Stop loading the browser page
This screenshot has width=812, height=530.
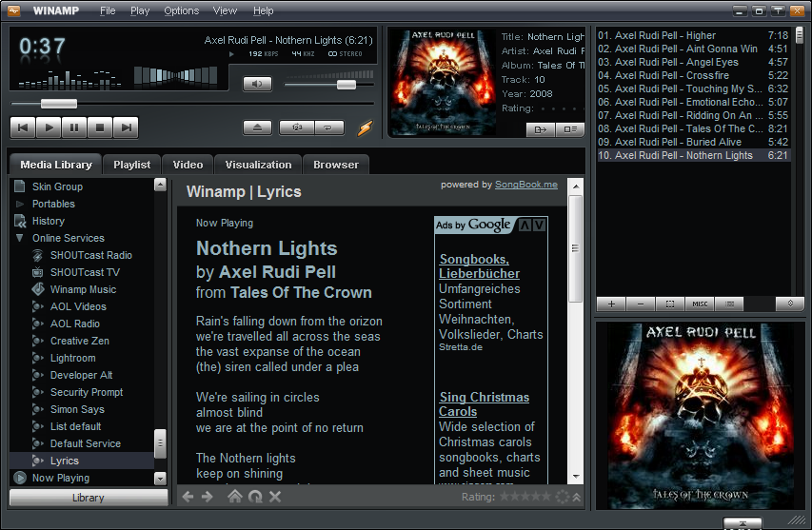(x=275, y=497)
